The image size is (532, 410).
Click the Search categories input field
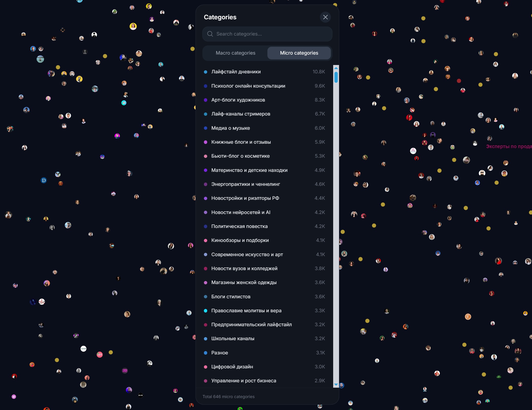[x=267, y=34]
